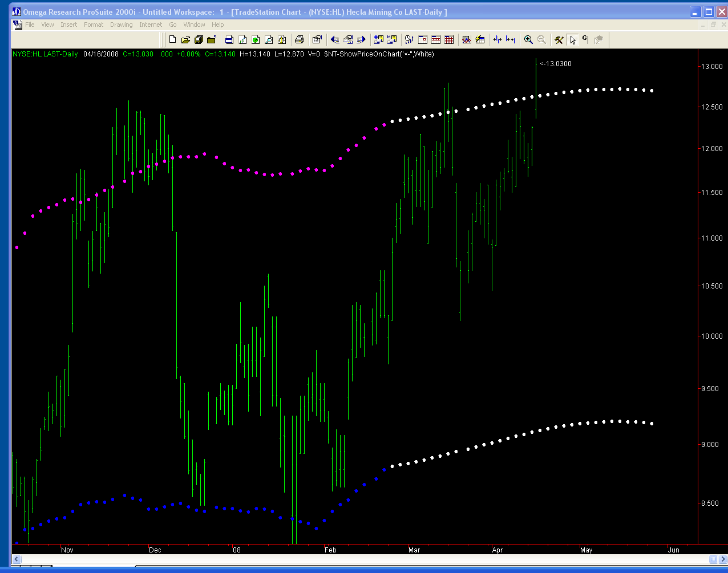Open the File menu

(30, 25)
